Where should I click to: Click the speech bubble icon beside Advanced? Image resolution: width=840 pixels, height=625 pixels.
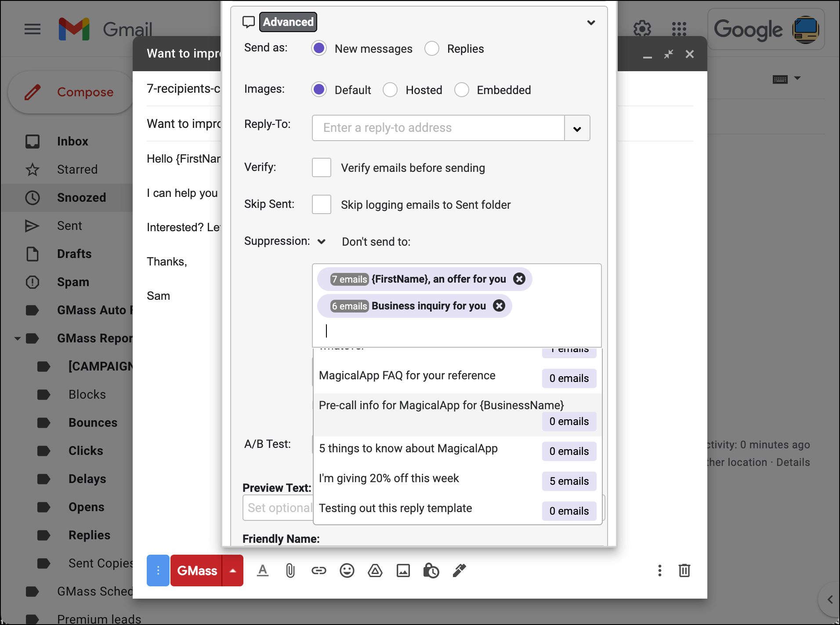click(249, 22)
